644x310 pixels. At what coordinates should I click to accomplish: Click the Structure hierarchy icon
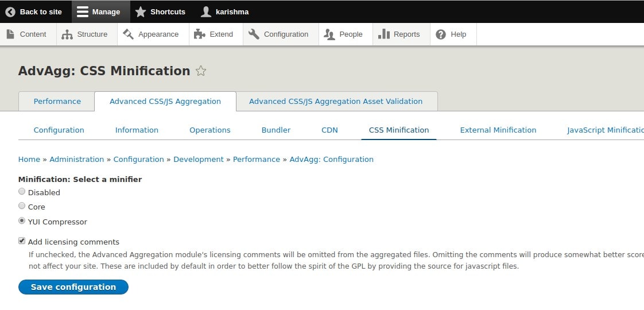point(67,34)
